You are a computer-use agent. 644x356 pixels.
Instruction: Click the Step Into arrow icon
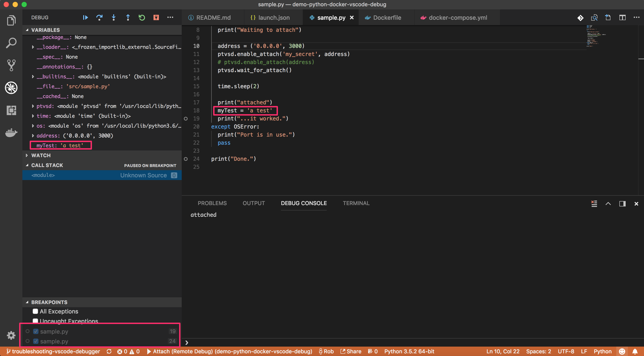pos(114,17)
